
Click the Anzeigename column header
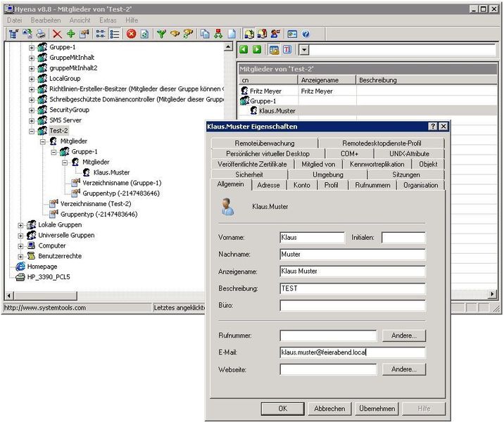tap(327, 80)
